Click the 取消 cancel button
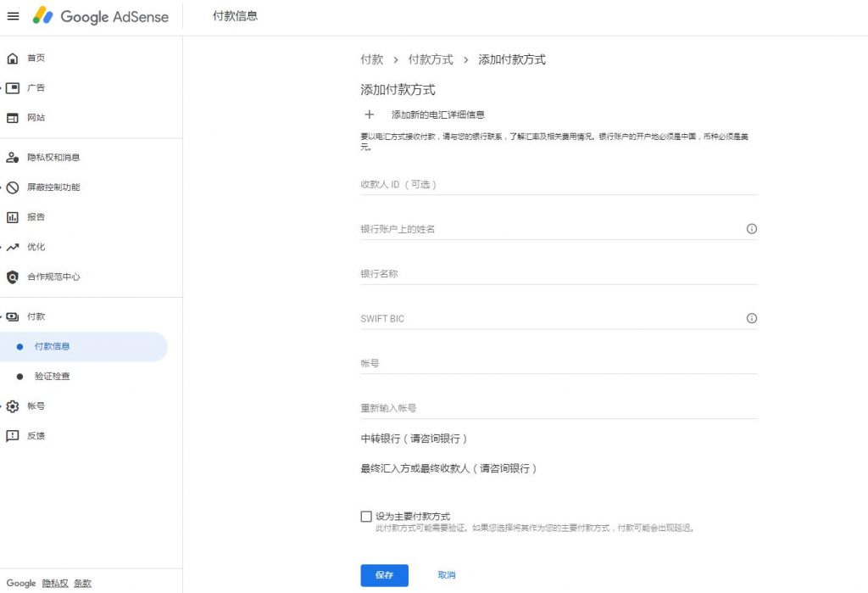Image resolution: width=868 pixels, height=593 pixels. pyautogui.click(x=446, y=575)
